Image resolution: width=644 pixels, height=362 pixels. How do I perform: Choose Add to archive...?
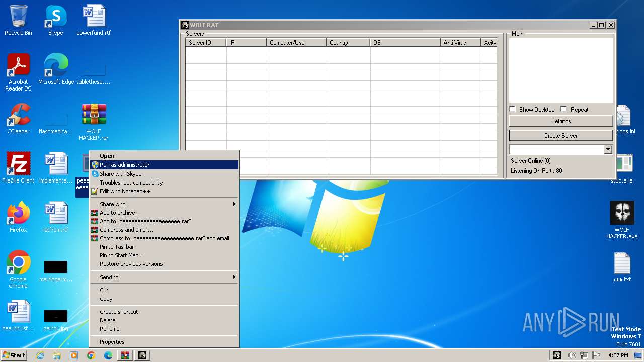164,213
